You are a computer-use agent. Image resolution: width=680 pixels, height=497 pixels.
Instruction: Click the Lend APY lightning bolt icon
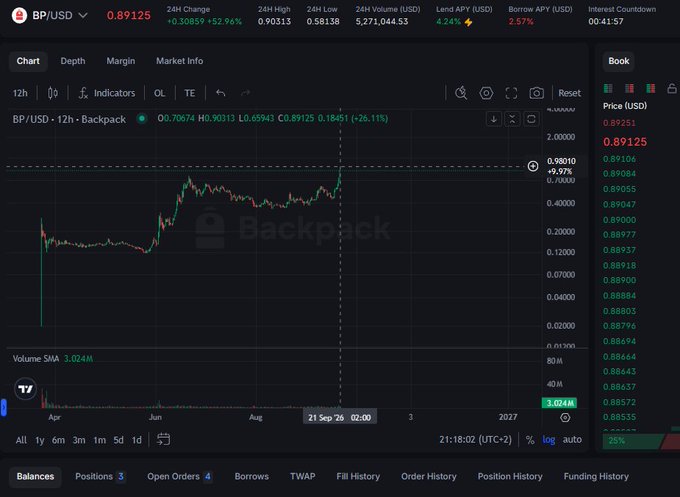(x=468, y=22)
